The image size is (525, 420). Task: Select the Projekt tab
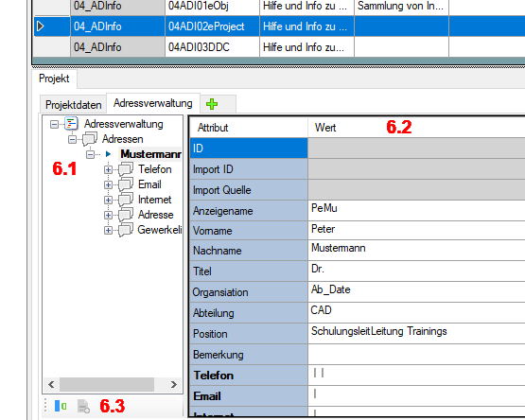54,79
